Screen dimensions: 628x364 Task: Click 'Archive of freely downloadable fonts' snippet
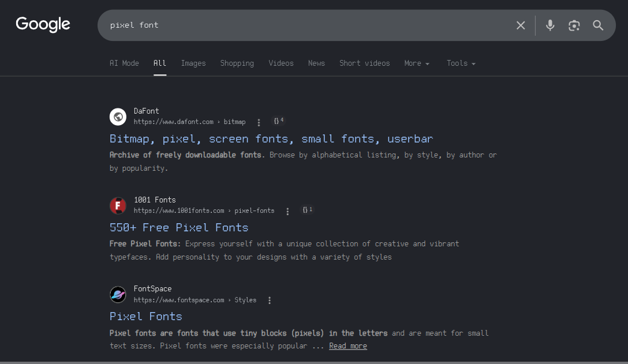[187, 155]
